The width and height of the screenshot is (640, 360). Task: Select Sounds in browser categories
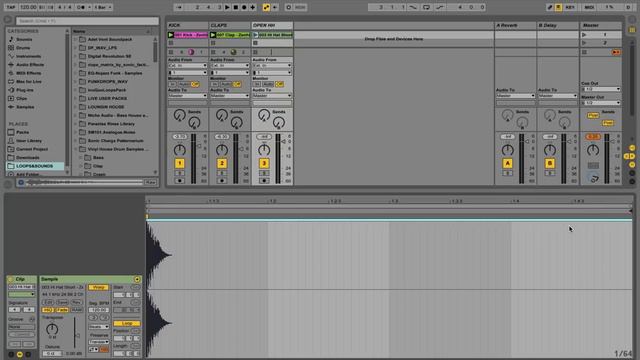click(24, 39)
